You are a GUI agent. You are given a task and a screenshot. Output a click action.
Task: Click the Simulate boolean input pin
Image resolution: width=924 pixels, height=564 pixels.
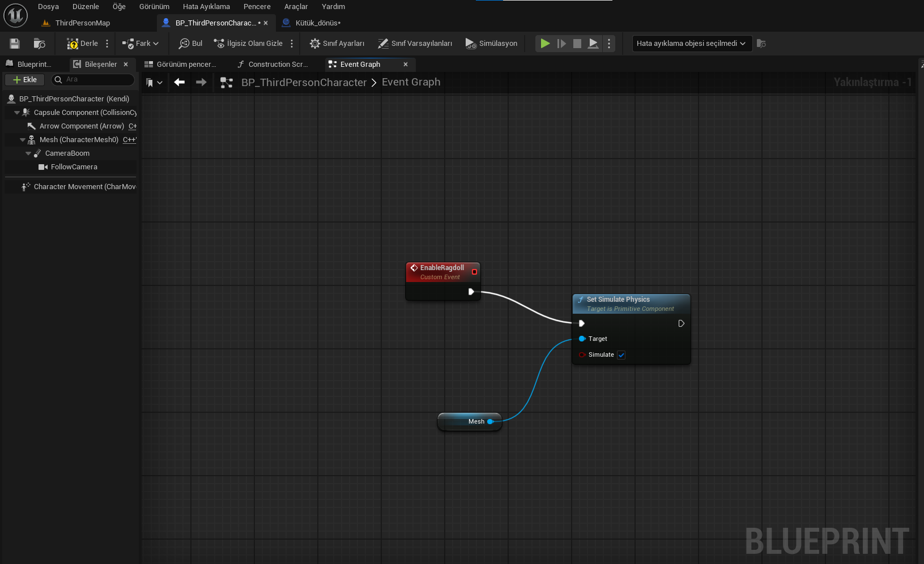(582, 355)
